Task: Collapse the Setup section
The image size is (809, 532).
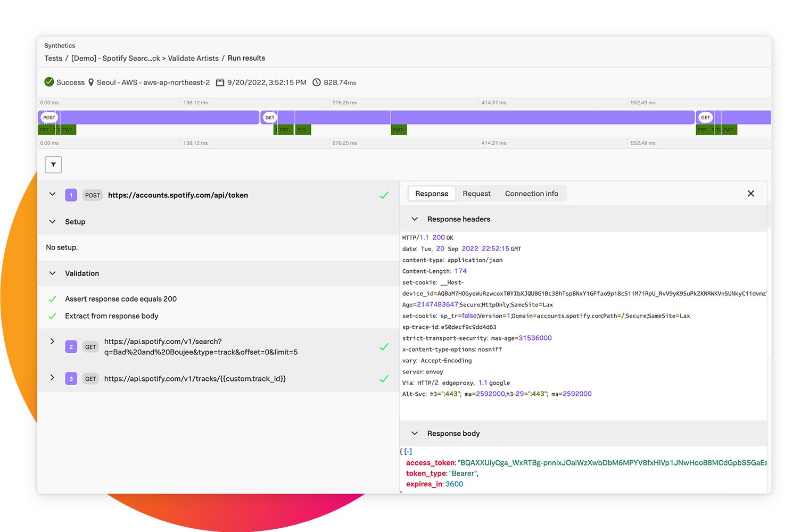Action: coord(52,222)
